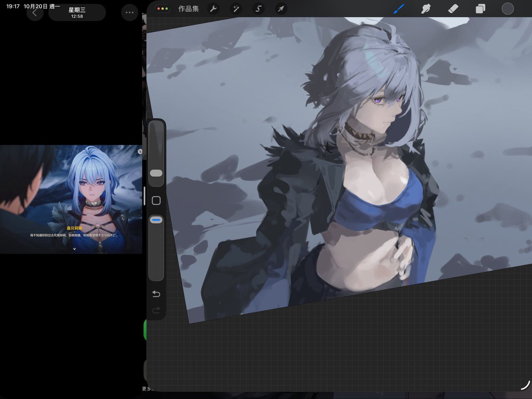Tap the square modify button in sidebar
This screenshot has height=399, width=532.
pos(156,201)
